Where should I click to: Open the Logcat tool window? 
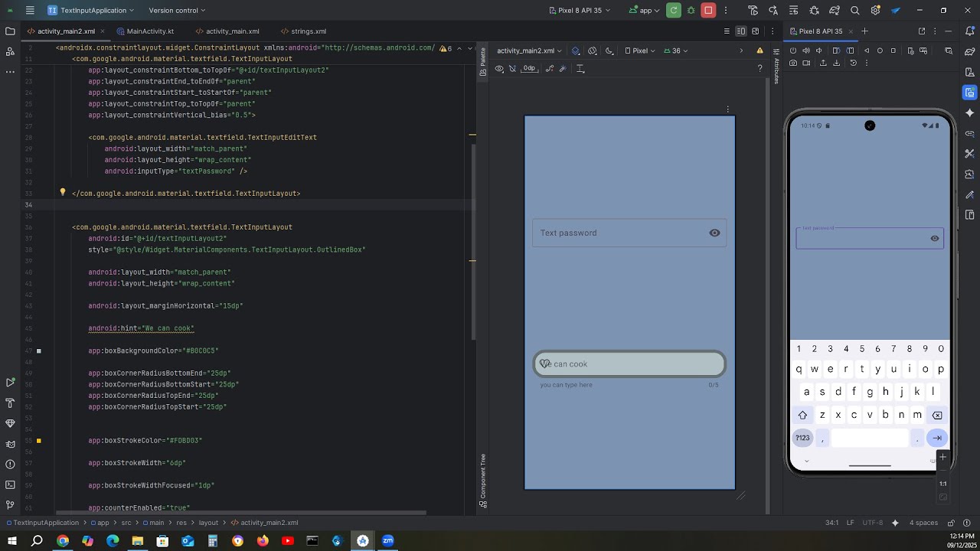tap(10, 444)
